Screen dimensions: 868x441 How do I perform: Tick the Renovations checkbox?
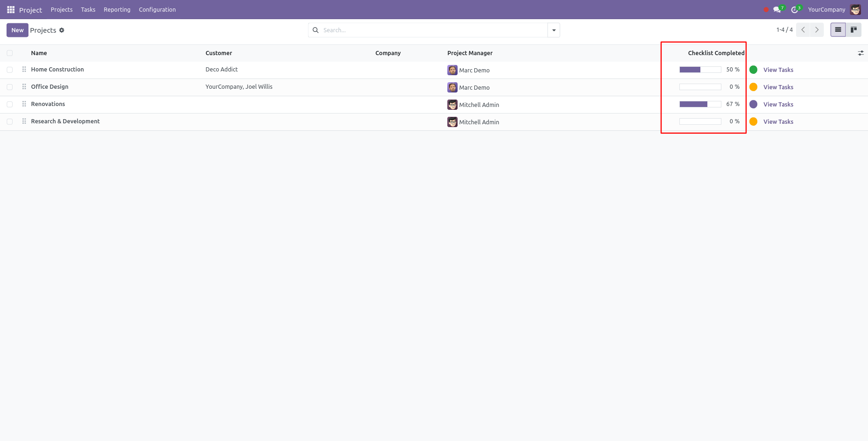tap(10, 104)
